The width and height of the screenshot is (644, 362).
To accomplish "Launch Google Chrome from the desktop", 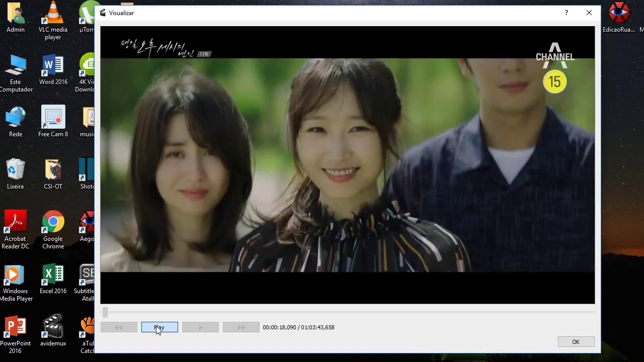I will [53, 230].
